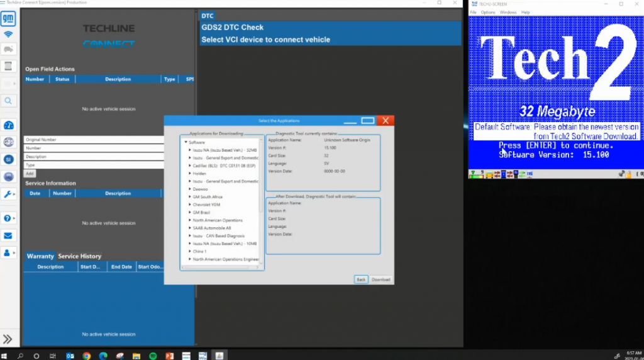
Task: Click the Add button under Type field
Action: tap(30, 174)
